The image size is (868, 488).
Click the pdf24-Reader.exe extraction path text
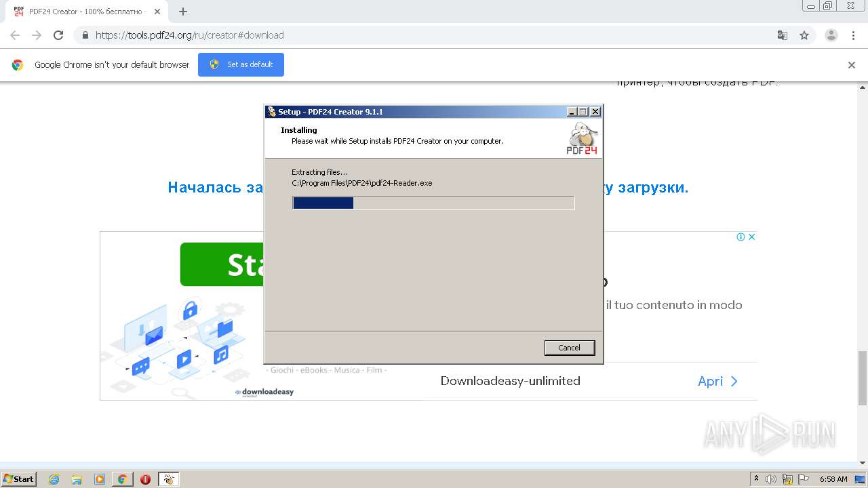point(362,183)
